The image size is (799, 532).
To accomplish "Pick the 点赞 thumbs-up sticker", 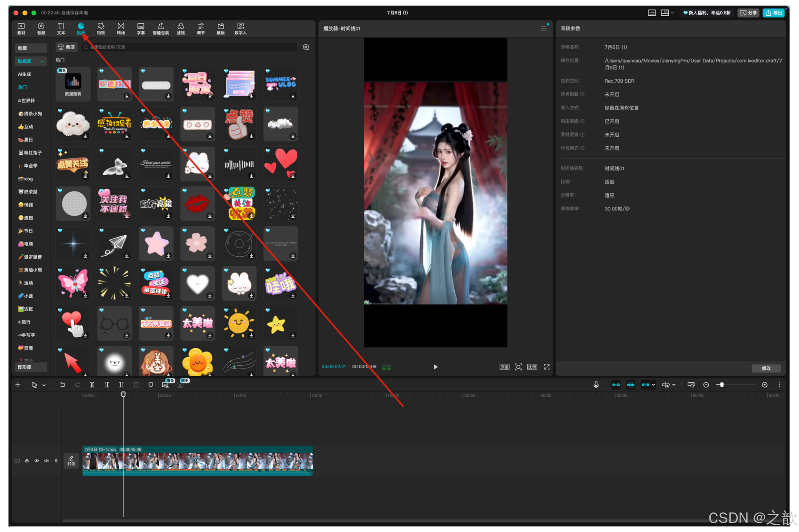I will click(x=239, y=124).
